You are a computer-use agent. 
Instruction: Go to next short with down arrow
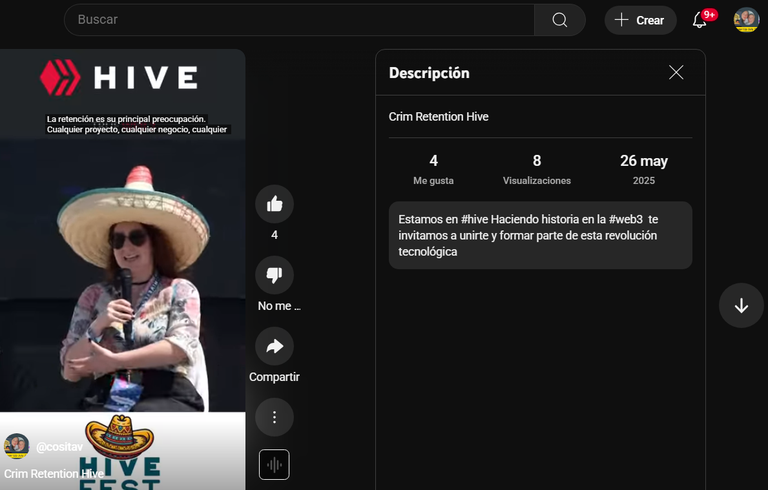click(741, 305)
